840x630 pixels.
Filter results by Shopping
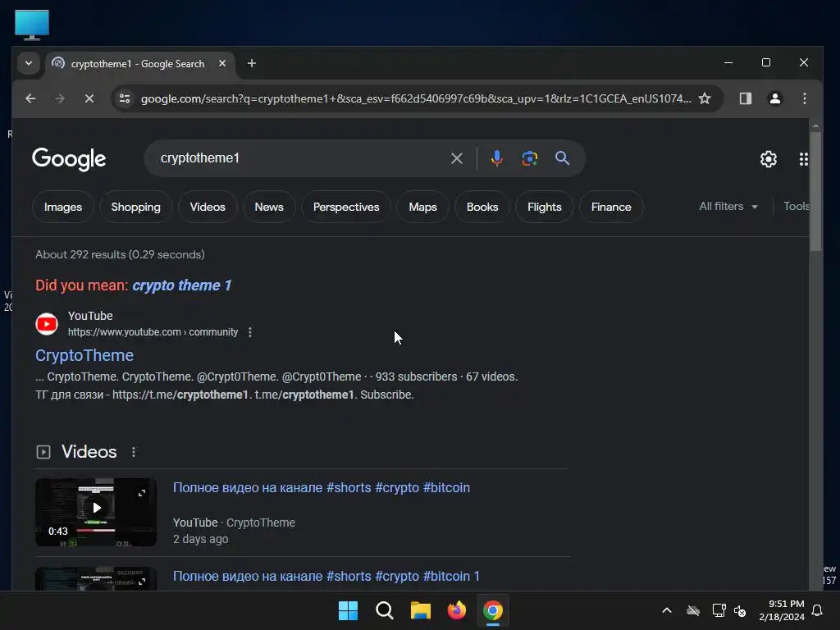point(135,207)
